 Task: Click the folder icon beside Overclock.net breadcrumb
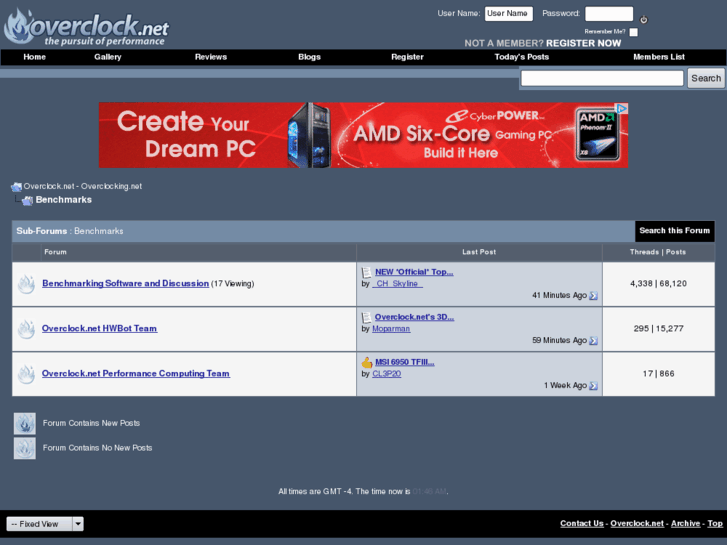[16, 187]
